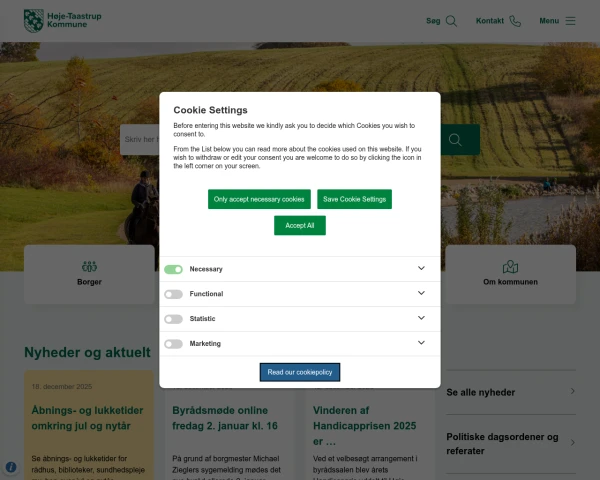This screenshot has width=600, height=480.
Task: Expand the Functional cookies section chevron
Action: tap(421, 293)
